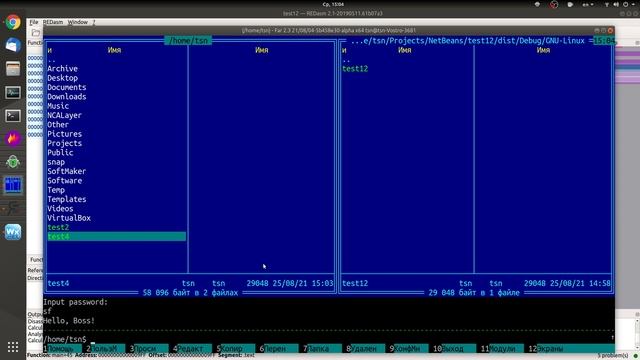Select the NCALayer folder

[64, 116]
